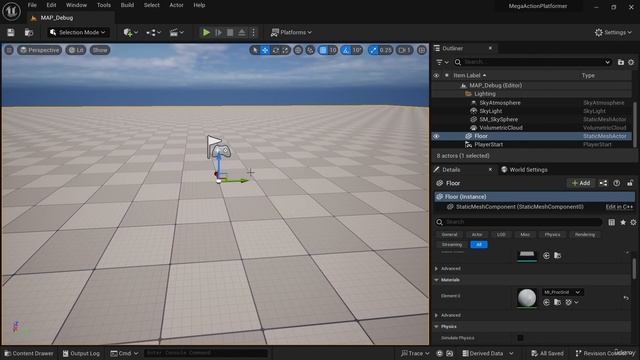Viewport: 640px width, 360px height.
Task: Select PlayerStart in the Outliner
Action: [489, 144]
